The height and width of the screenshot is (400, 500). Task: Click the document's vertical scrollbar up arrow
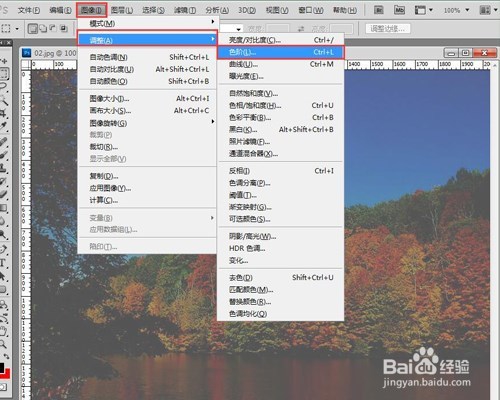pos(496,64)
